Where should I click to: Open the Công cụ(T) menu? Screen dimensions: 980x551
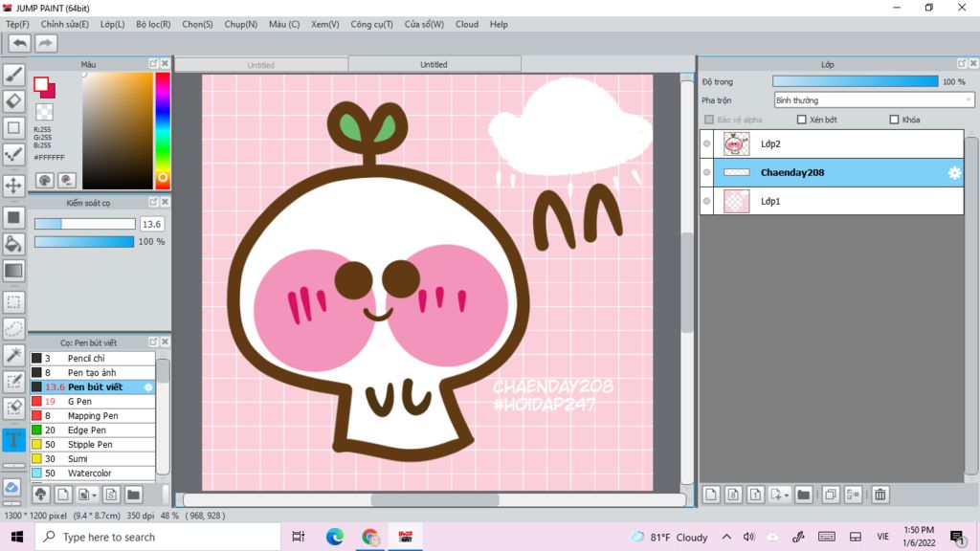(x=372, y=24)
